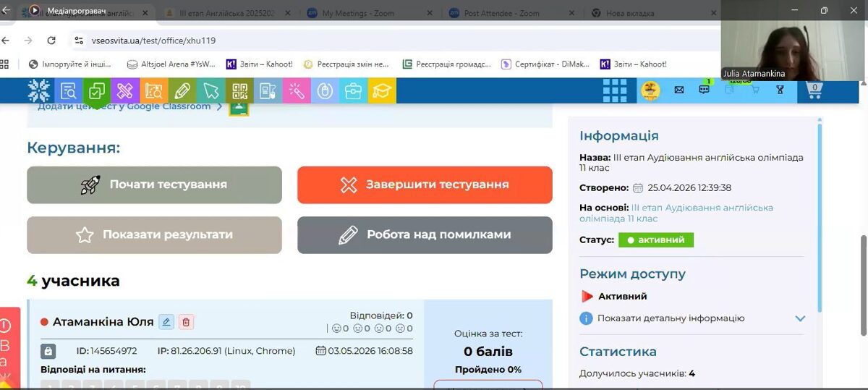Open the QR code tool in toolbar

[x=239, y=91]
